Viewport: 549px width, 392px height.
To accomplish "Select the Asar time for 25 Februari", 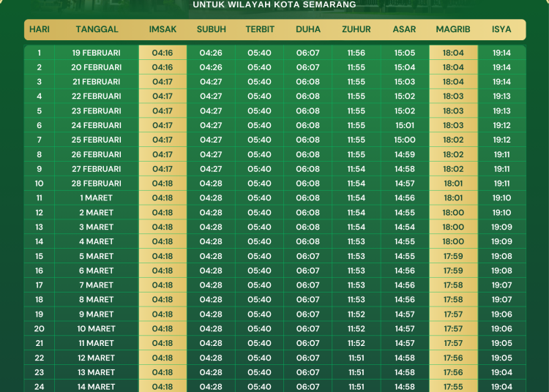I will click(x=404, y=140).
